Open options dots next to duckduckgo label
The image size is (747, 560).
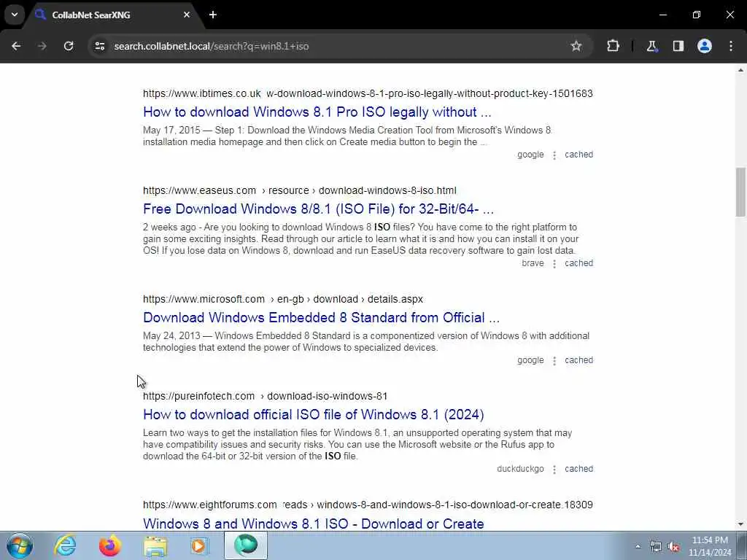(554, 470)
